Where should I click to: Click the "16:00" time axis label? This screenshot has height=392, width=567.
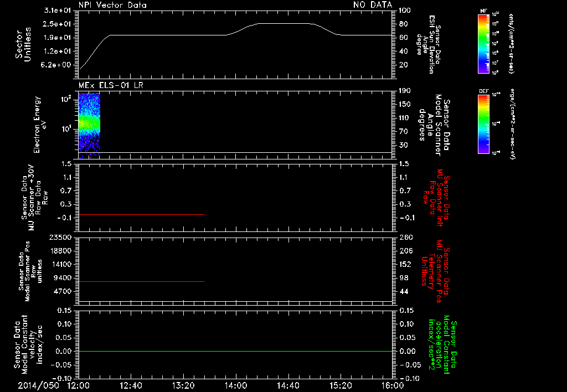pyautogui.click(x=393, y=385)
